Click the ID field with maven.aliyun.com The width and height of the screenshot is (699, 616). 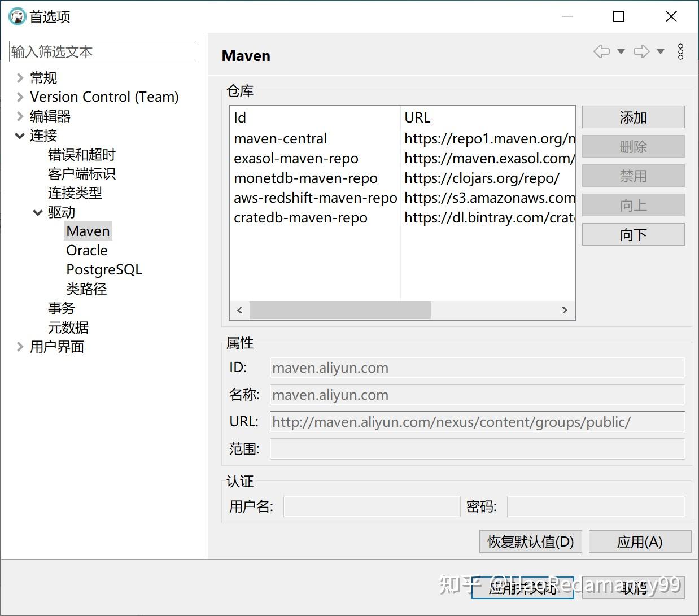(478, 368)
